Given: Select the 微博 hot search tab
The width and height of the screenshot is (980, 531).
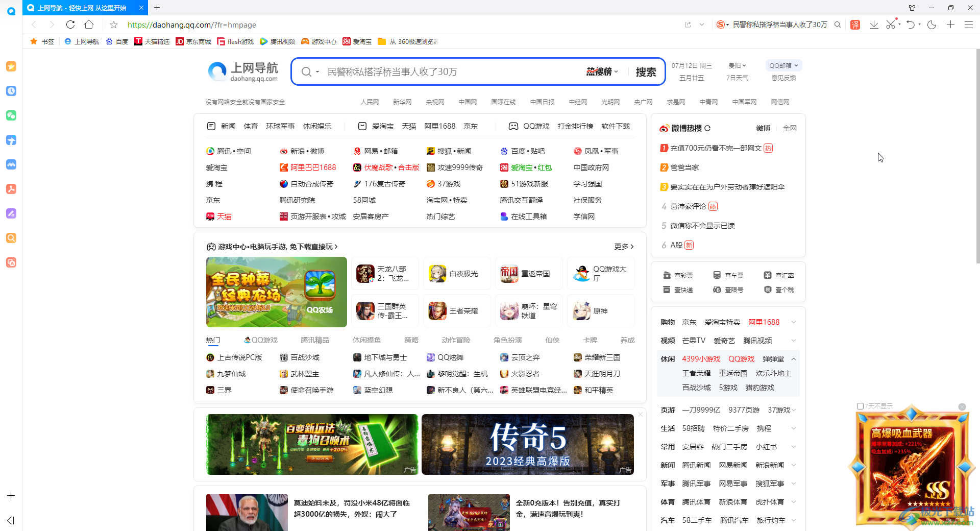Looking at the screenshot, I should click(x=763, y=128).
